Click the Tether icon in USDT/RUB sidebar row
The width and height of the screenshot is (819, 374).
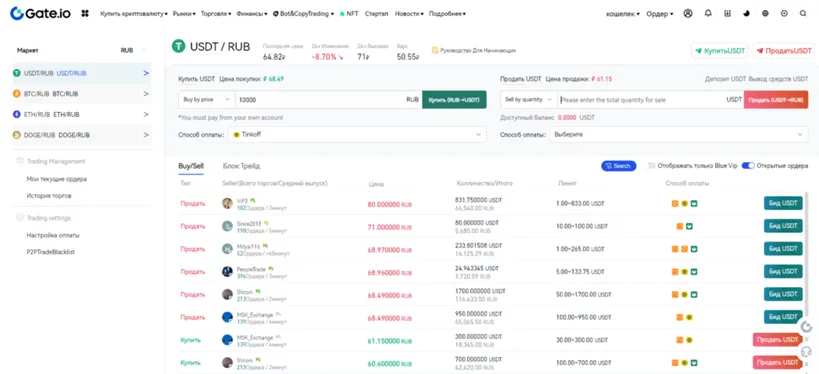click(x=17, y=73)
